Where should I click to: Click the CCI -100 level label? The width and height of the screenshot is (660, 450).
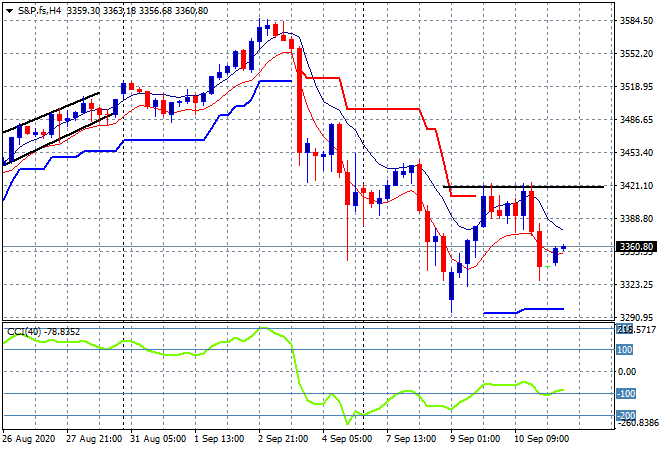[626, 394]
